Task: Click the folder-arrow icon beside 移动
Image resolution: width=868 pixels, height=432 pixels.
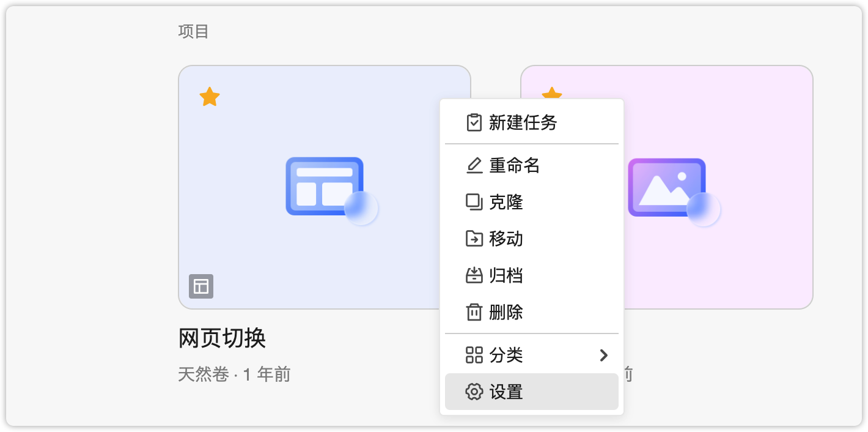Action: click(474, 239)
